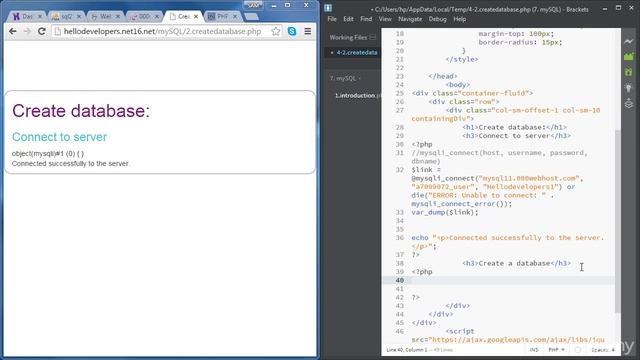Bookmark this page with the star icon
This screenshot has width=640, height=360.
point(276,31)
